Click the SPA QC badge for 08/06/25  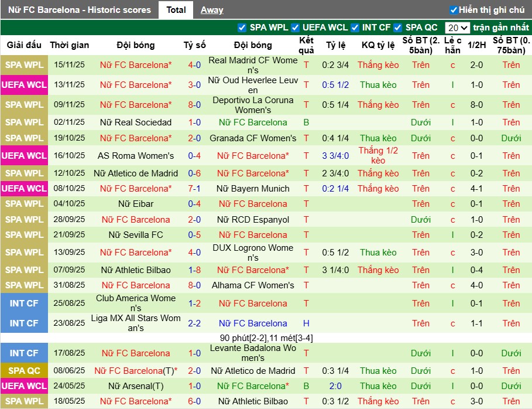pyautogui.click(x=24, y=371)
